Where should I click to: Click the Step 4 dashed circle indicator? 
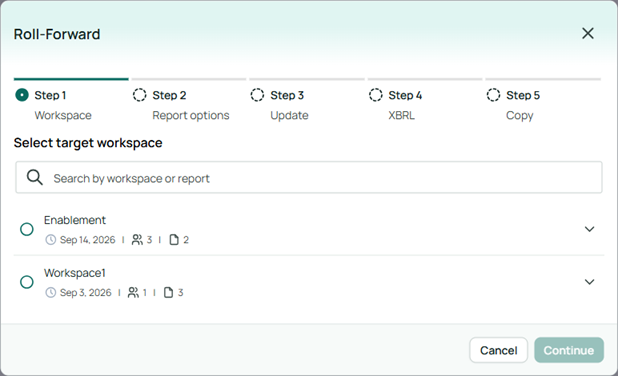376,95
